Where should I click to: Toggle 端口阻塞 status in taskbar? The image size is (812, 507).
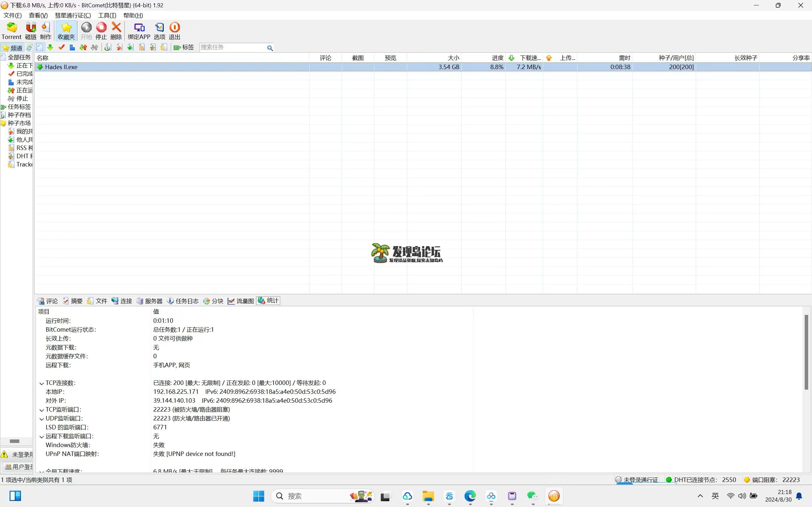[749, 479]
